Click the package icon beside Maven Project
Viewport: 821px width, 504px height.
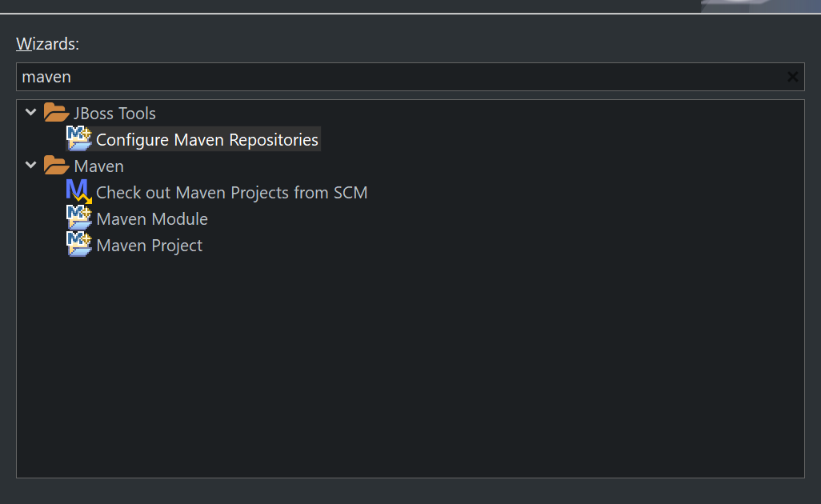pos(78,244)
